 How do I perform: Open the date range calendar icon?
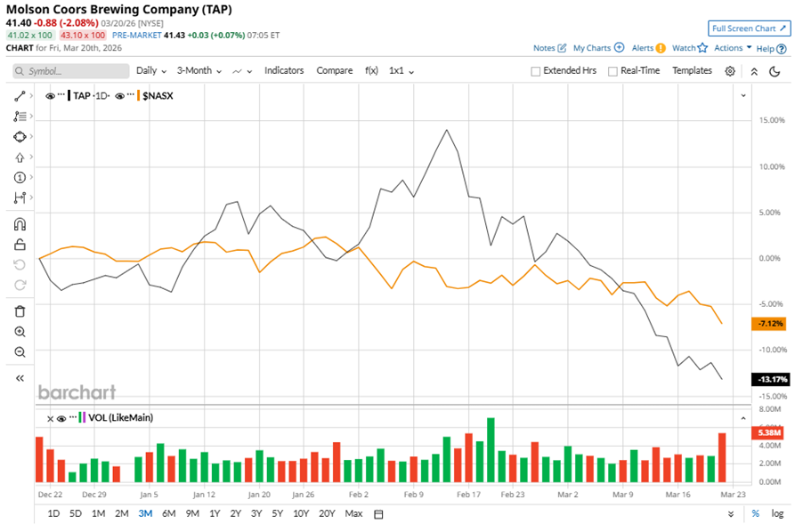click(378, 514)
